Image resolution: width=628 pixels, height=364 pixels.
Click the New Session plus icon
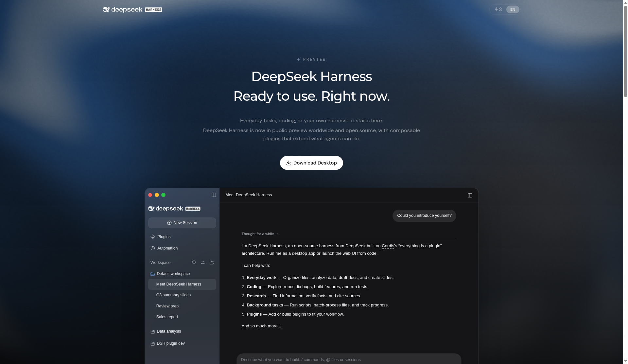(x=169, y=223)
